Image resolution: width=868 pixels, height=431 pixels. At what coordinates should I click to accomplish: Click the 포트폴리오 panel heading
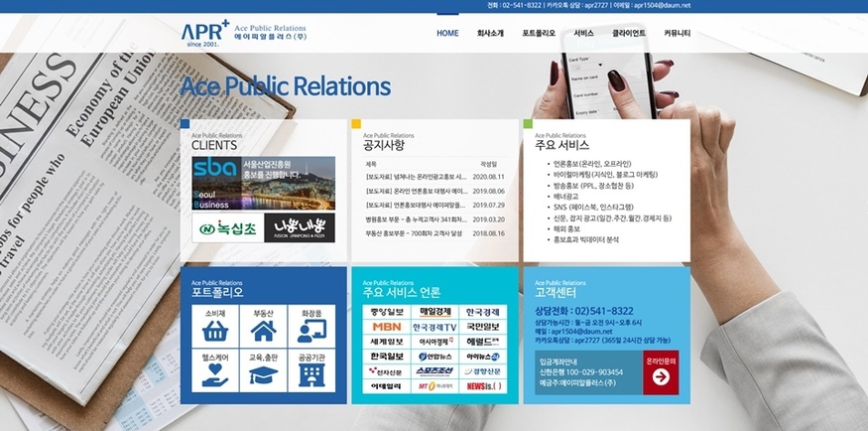[x=217, y=293]
